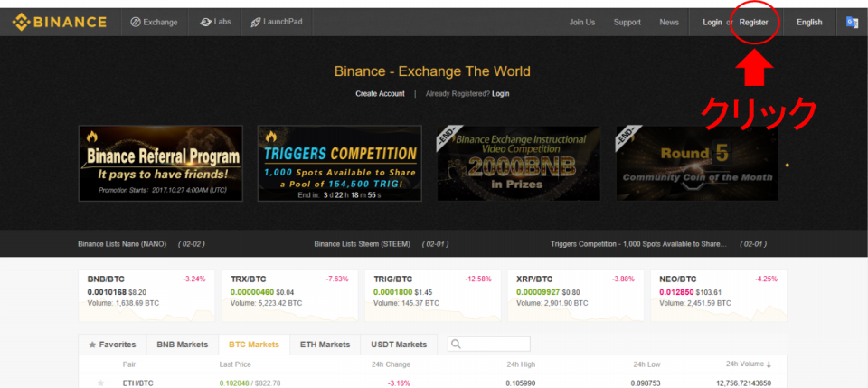Click the ETH/BTC last price 0.102048
The width and height of the screenshot is (868, 388).
point(234,383)
